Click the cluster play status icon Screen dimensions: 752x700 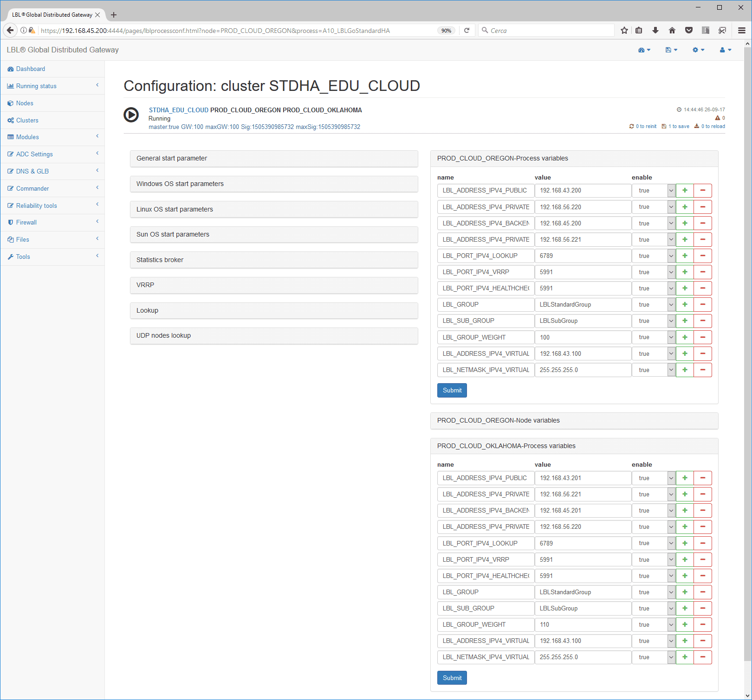(x=131, y=115)
